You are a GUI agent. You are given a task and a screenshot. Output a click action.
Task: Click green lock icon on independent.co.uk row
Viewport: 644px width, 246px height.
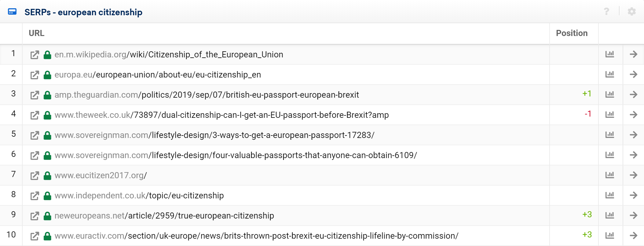tap(47, 196)
